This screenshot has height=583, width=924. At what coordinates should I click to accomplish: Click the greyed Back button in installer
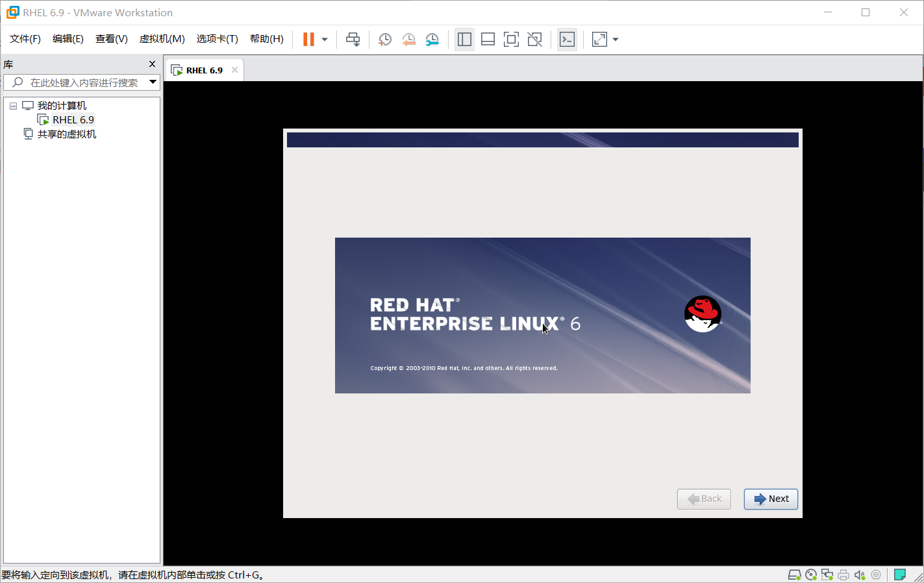[704, 499]
